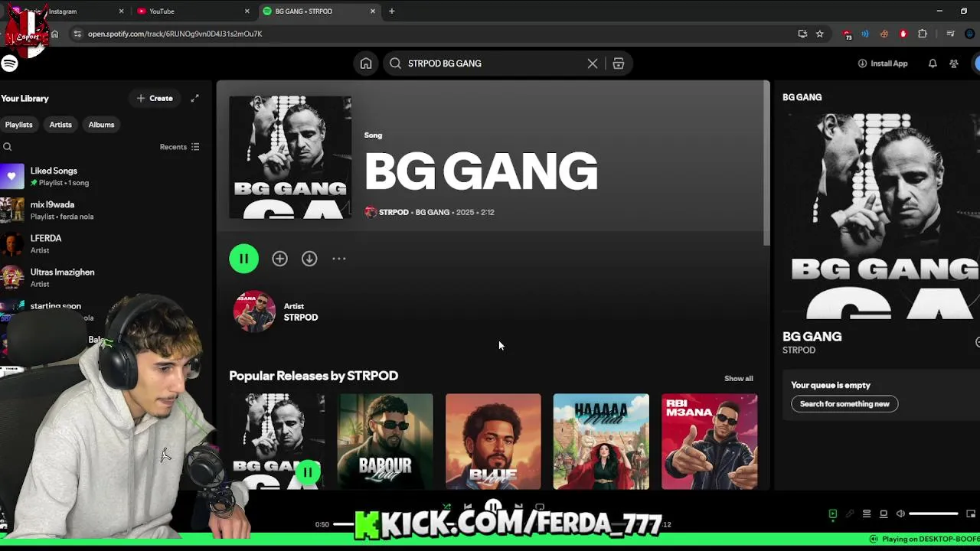Viewport: 980px width, 551px height.
Task: Close the BG GANG • STRPOD tab
Action: pyautogui.click(x=373, y=11)
